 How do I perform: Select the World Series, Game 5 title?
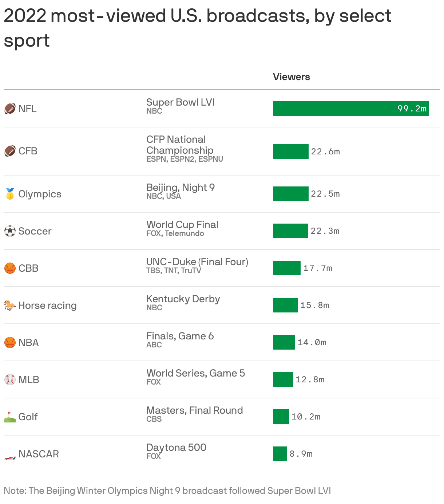click(195, 373)
